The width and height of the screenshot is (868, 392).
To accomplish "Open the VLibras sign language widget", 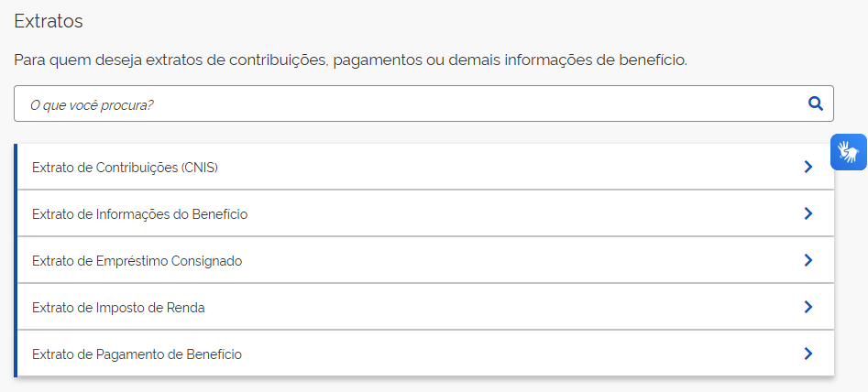I will click(849, 152).
